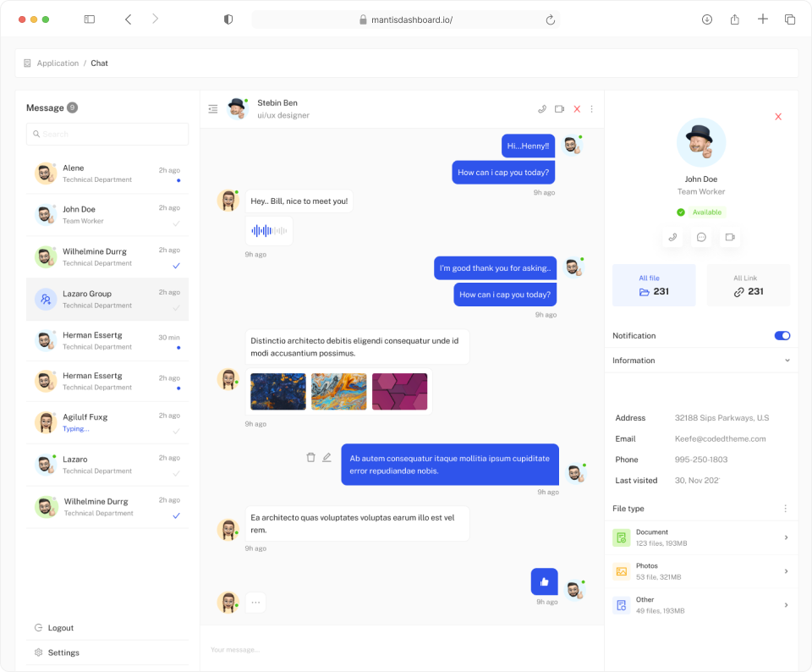Start a video call from chat header
812x672 pixels.
click(x=559, y=109)
